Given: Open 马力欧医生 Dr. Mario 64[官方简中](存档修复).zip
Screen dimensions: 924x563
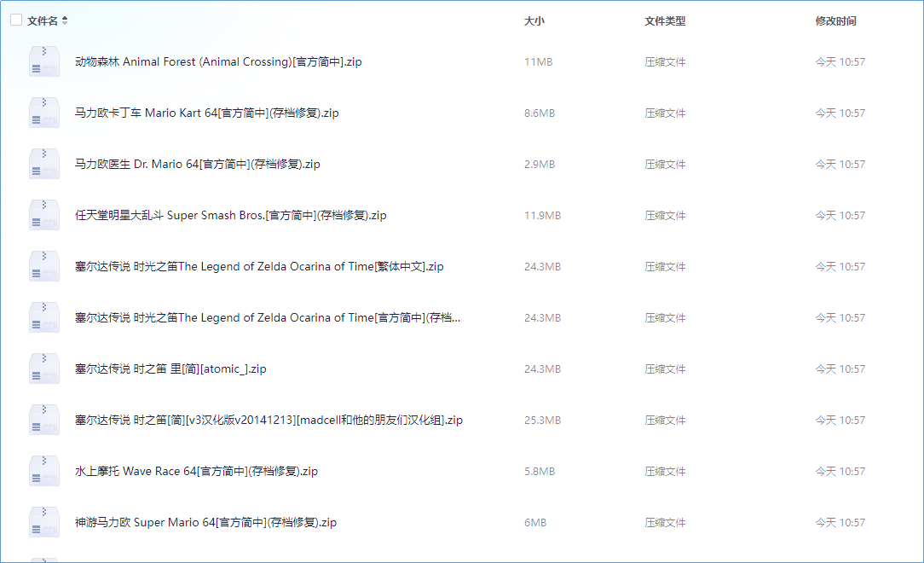Looking at the screenshot, I should pyautogui.click(x=198, y=165).
